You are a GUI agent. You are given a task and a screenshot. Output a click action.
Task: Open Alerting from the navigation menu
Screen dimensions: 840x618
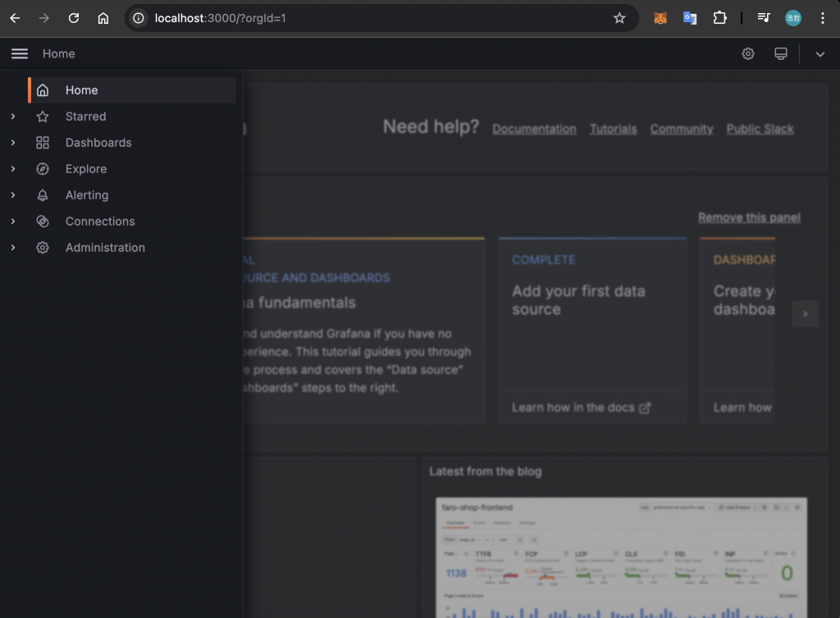point(87,195)
